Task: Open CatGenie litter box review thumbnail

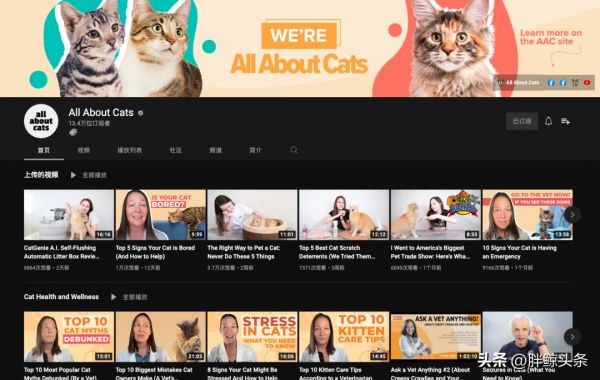Action: click(69, 215)
